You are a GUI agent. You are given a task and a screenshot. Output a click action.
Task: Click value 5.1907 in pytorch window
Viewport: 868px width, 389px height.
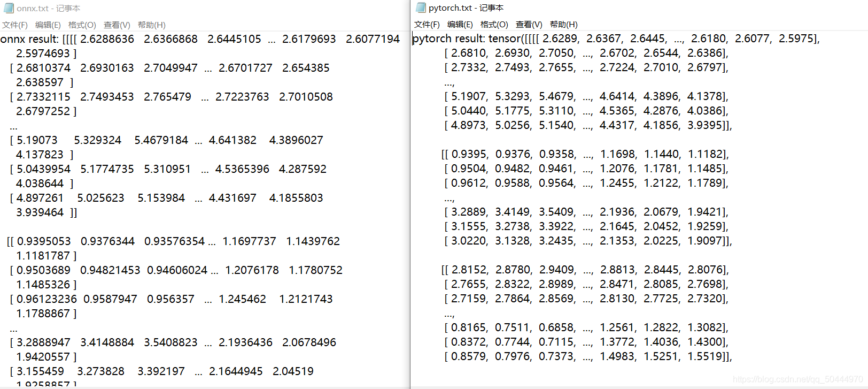469,96
